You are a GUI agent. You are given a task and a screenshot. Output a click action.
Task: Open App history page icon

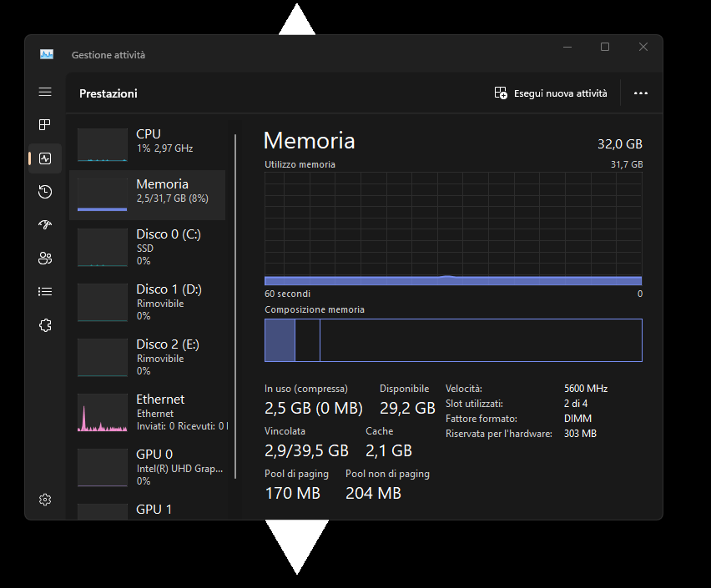tap(45, 192)
